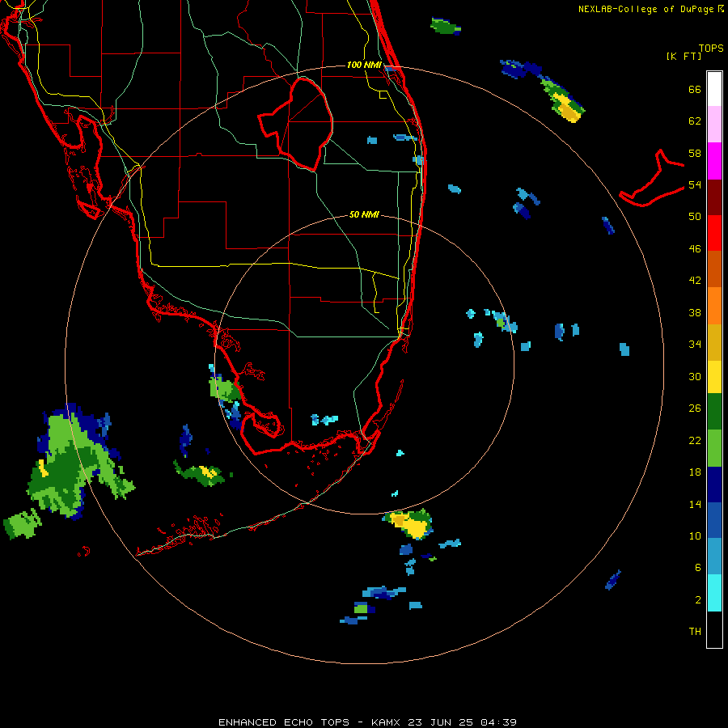Screen dimensions: 728x728
Task: Click the 22 legend value
Action: point(695,440)
